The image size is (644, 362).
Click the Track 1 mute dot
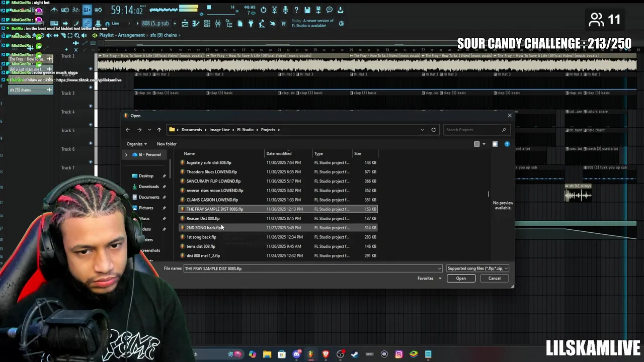(x=91, y=68)
